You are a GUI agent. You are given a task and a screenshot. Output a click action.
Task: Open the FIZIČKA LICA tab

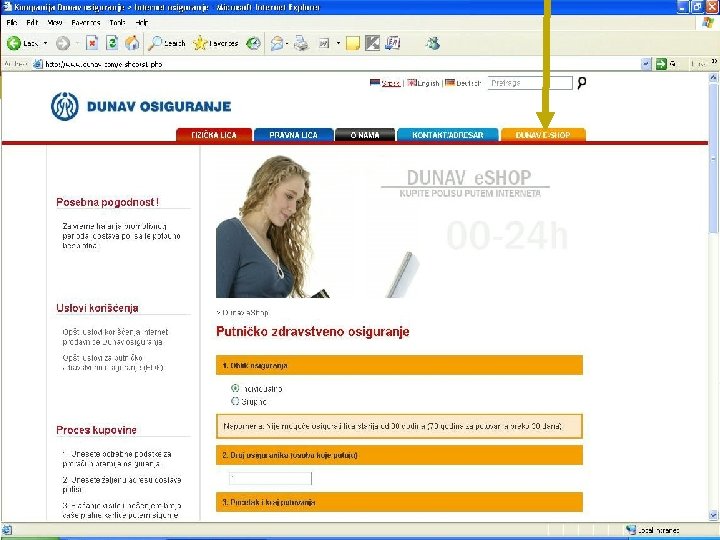point(214,135)
